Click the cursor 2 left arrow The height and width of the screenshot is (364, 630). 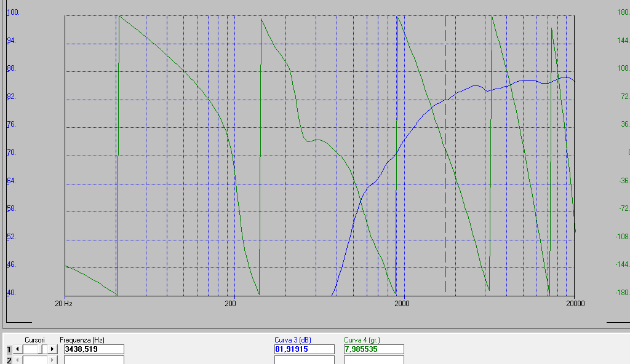coord(17,360)
